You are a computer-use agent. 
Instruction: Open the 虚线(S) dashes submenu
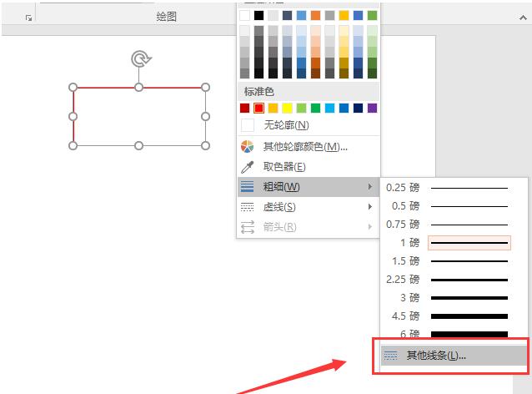pyautogui.click(x=308, y=207)
